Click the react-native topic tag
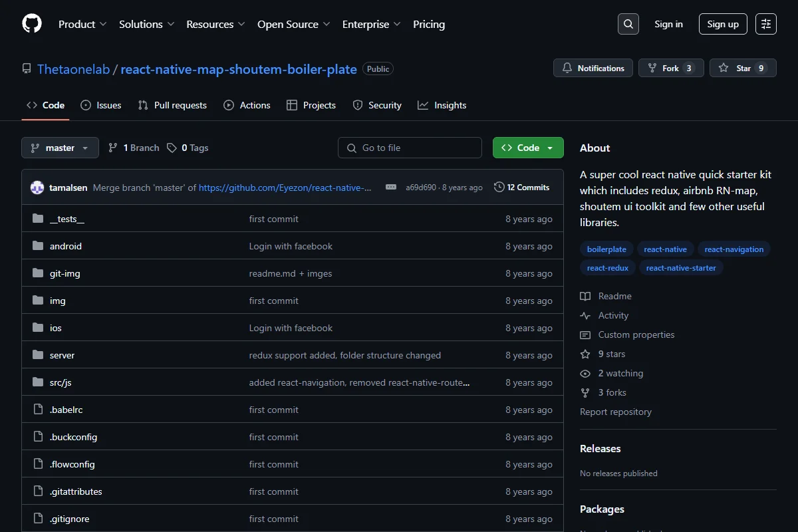Image resolution: width=798 pixels, height=532 pixels. (665, 249)
